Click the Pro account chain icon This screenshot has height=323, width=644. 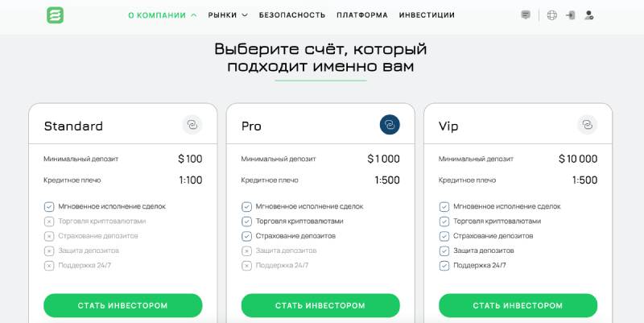[390, 125]
